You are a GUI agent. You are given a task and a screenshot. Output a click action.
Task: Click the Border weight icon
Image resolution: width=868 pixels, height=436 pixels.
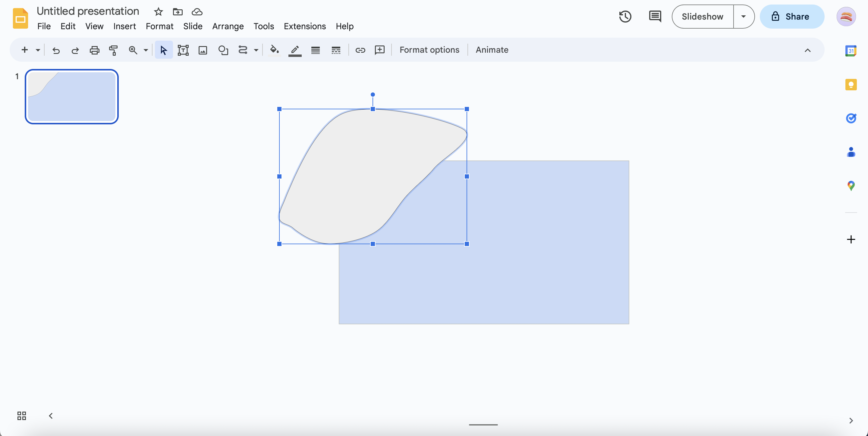(315, 50)
